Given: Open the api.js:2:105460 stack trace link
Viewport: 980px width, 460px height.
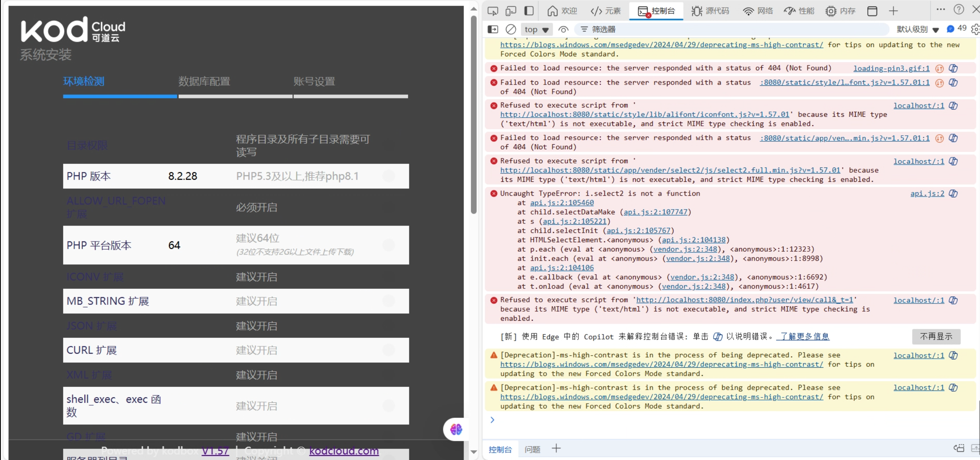Looking at the screenshot, I should [x=562, y=203].
